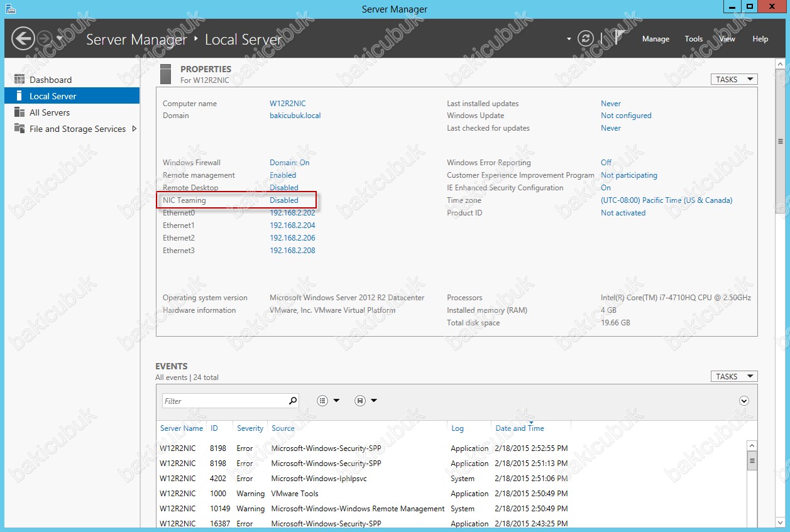Click Remote Desktop Disabled link

tap(284, 188)
